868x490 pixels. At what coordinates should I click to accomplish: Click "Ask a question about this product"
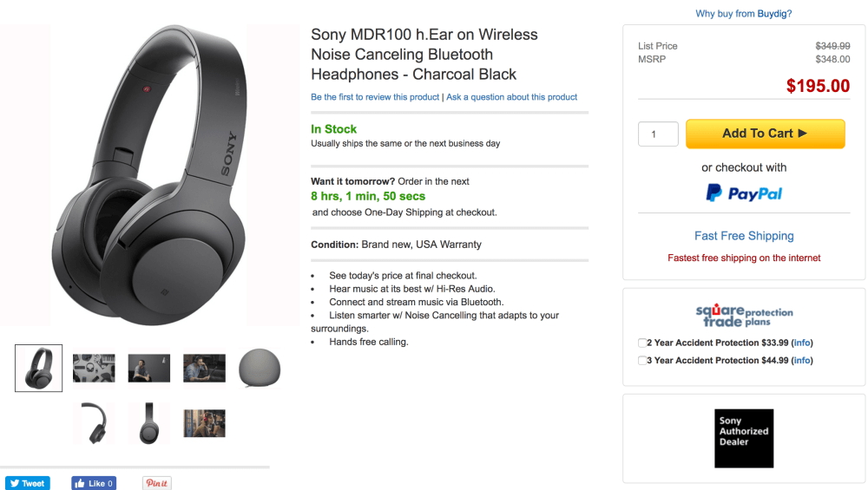point(512,97)
